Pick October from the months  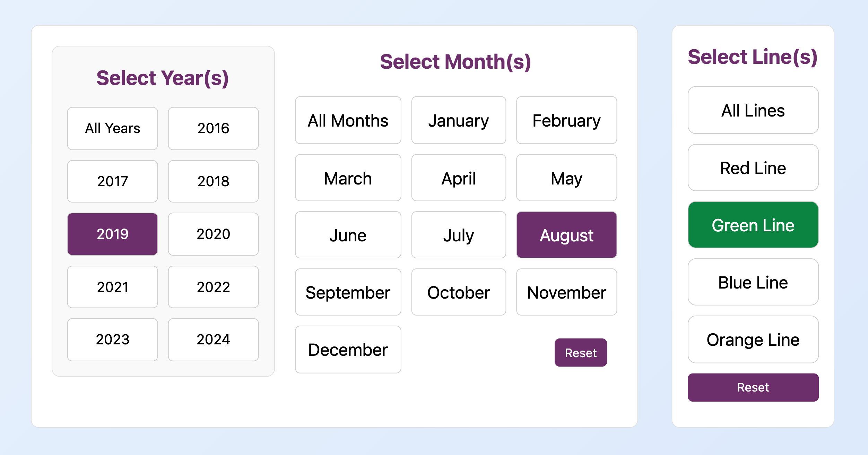point(459,292)
